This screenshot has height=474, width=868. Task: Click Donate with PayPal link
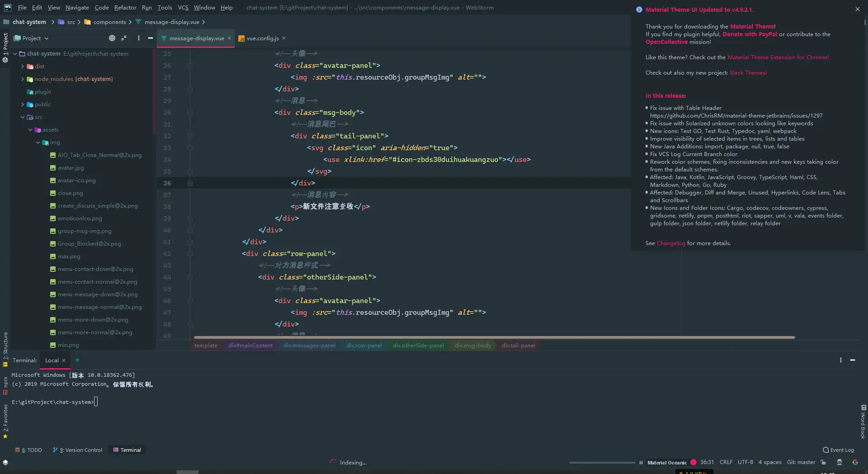click(x=750, y=34)
